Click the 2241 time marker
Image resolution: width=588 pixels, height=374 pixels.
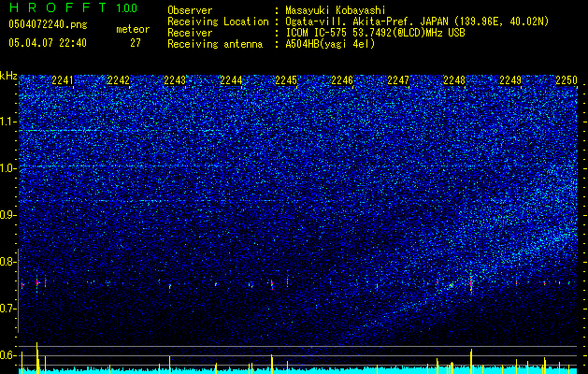coord(63,80)
